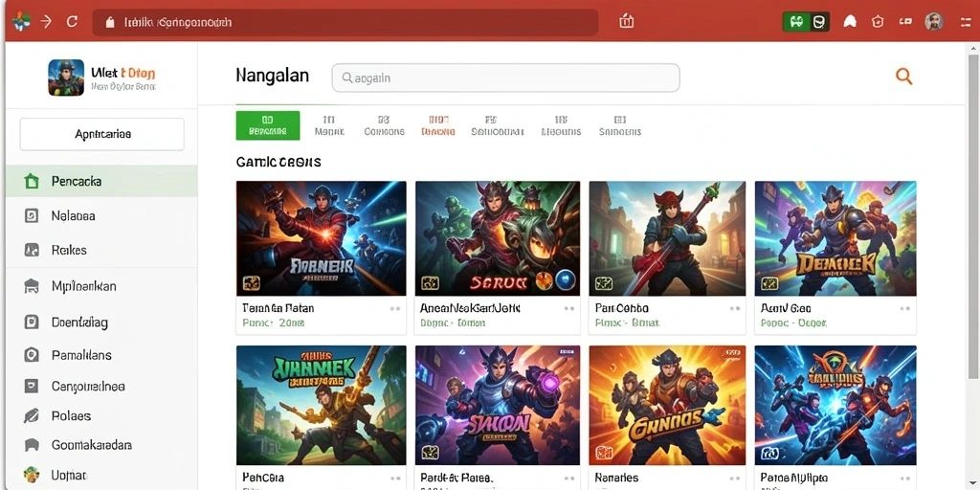
Task: Switch to the Comoons tab
Action: click(x=385, y=125)
